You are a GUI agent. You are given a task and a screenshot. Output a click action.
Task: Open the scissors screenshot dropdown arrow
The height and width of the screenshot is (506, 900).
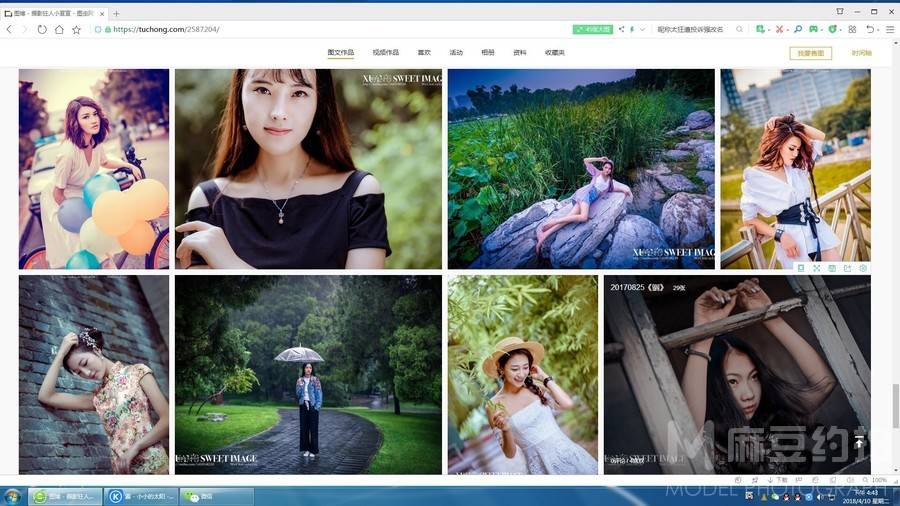786,30
